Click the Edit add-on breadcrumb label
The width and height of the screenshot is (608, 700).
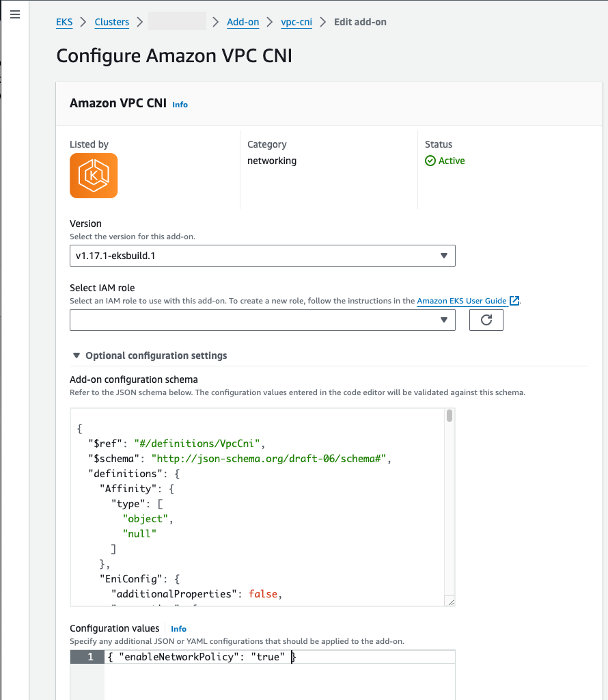(360, 21)
